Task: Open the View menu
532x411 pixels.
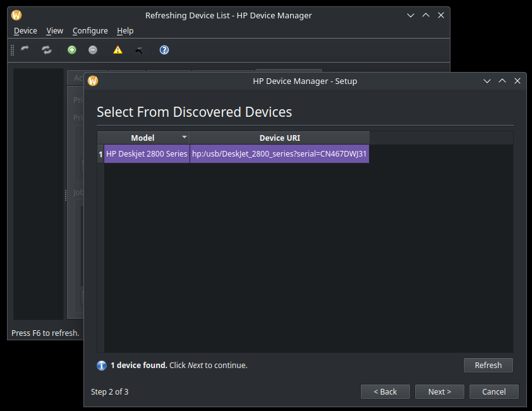Action: (x=54, y=31)
